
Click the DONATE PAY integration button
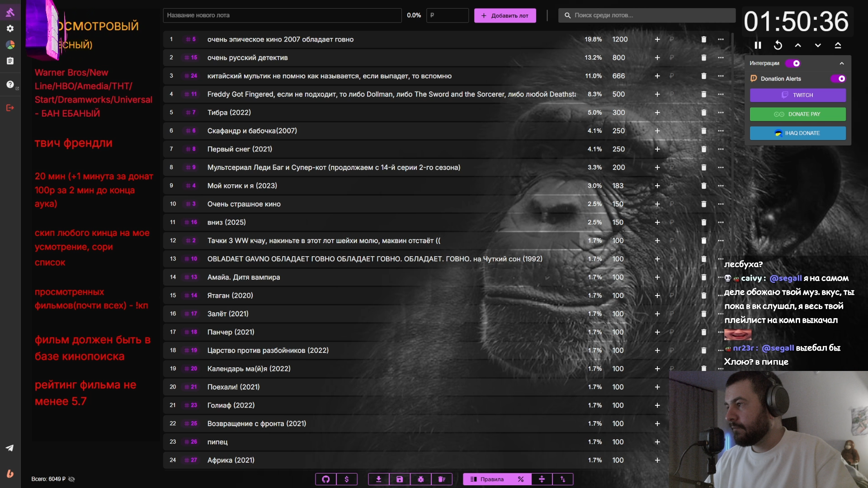pyautogui.click(x=797, y=114)
